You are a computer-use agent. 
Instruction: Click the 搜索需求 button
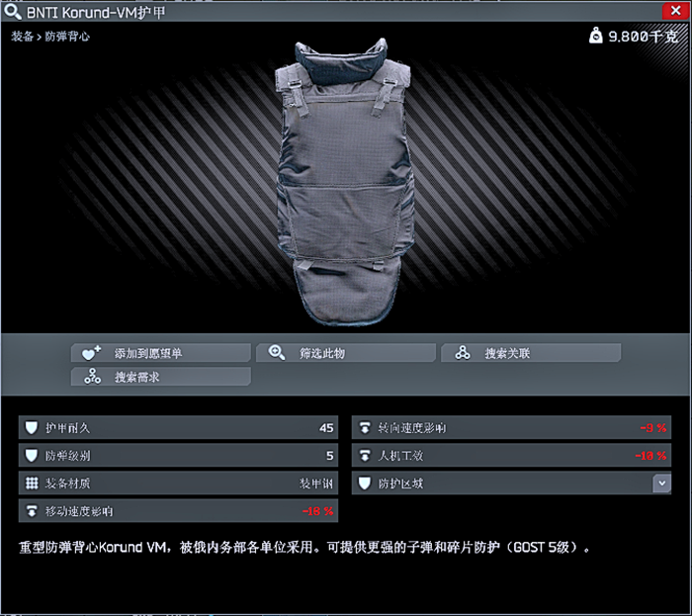(x=160, y=377)
